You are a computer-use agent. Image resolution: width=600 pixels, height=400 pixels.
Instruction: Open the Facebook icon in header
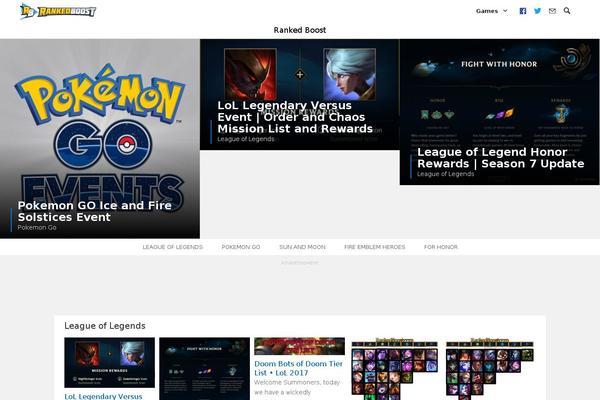tap(523, 11)
